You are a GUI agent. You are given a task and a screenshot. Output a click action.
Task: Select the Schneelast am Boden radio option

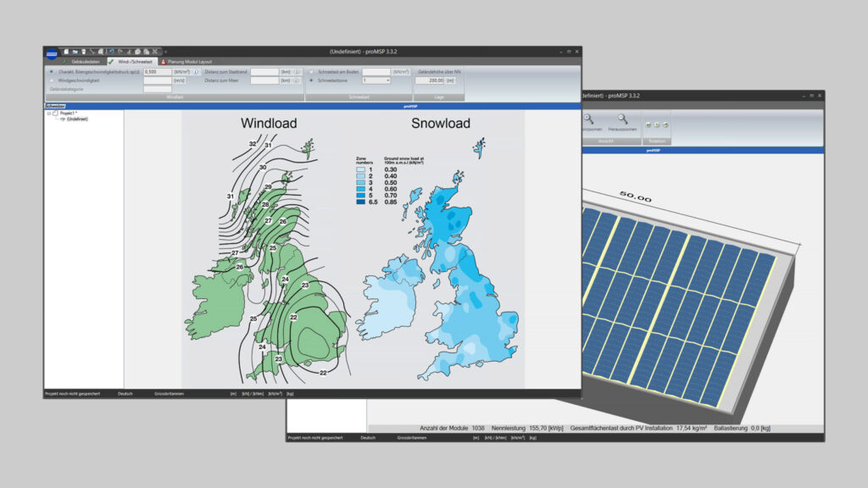[311, 72]
